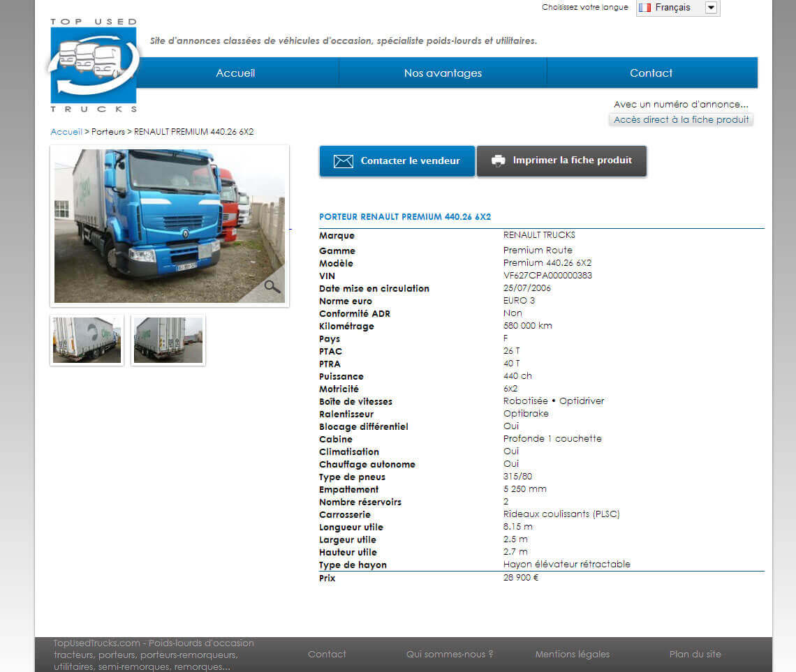Click the price value 28 900 €

coord(521,578)
